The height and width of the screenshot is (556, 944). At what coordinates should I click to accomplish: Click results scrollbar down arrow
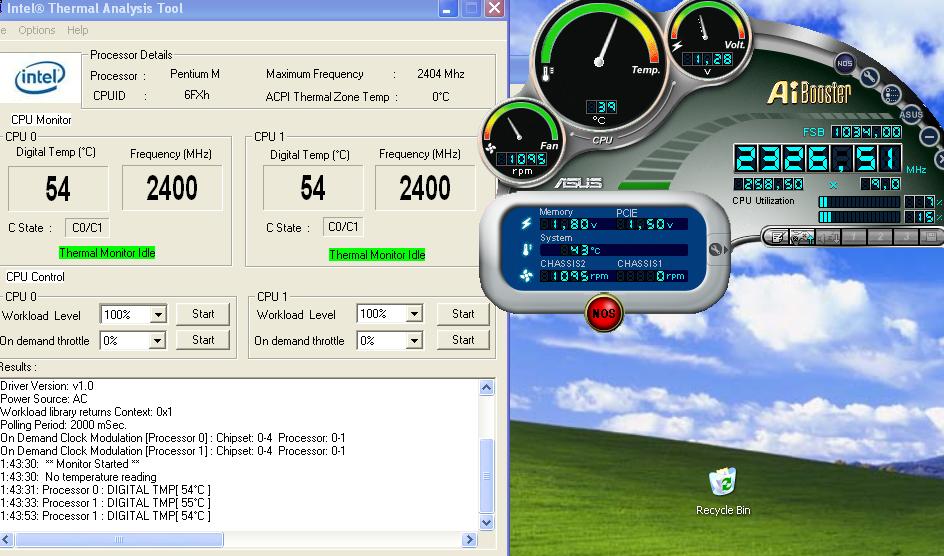click(486, 522)
